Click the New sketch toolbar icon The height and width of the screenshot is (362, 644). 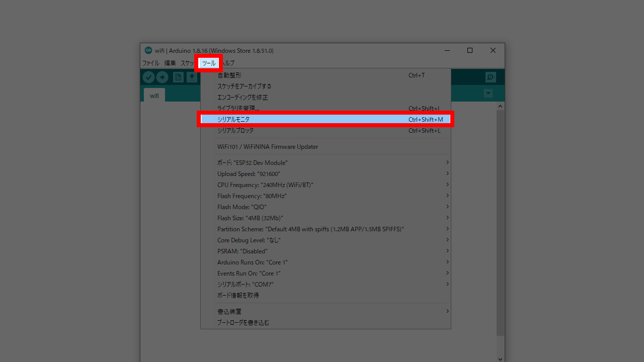pyautogui.click(x=178, y=77)
